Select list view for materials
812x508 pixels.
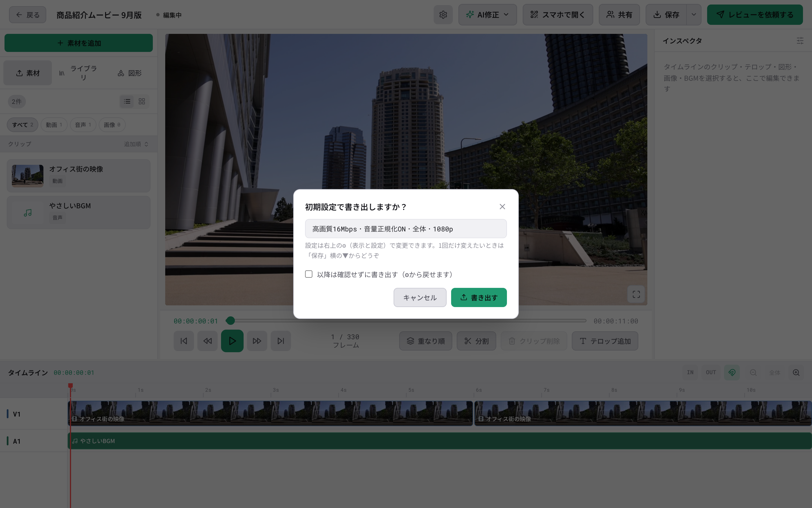pos(127,102)
